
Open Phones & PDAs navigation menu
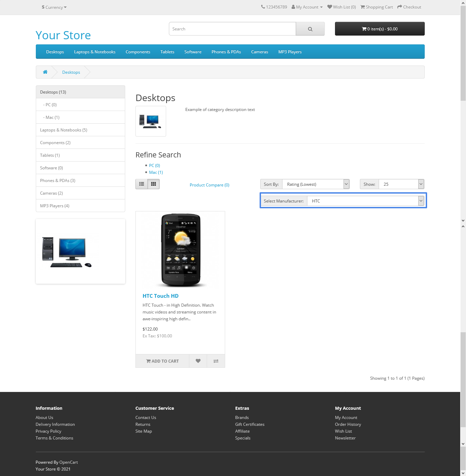[226, 52]
